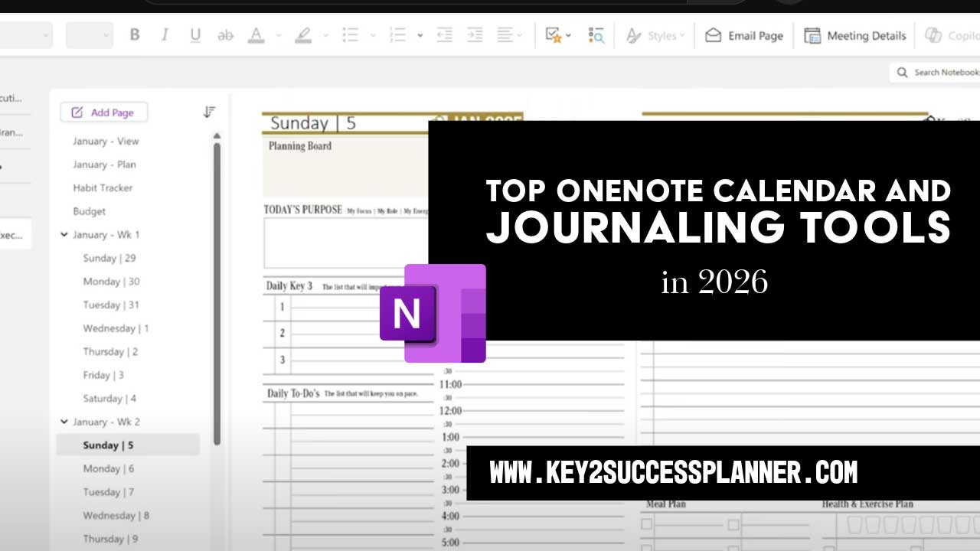Click the Search Notebooks field
Image resolution: width=980 pixels, height=551 pixels.
pos(935,72)
